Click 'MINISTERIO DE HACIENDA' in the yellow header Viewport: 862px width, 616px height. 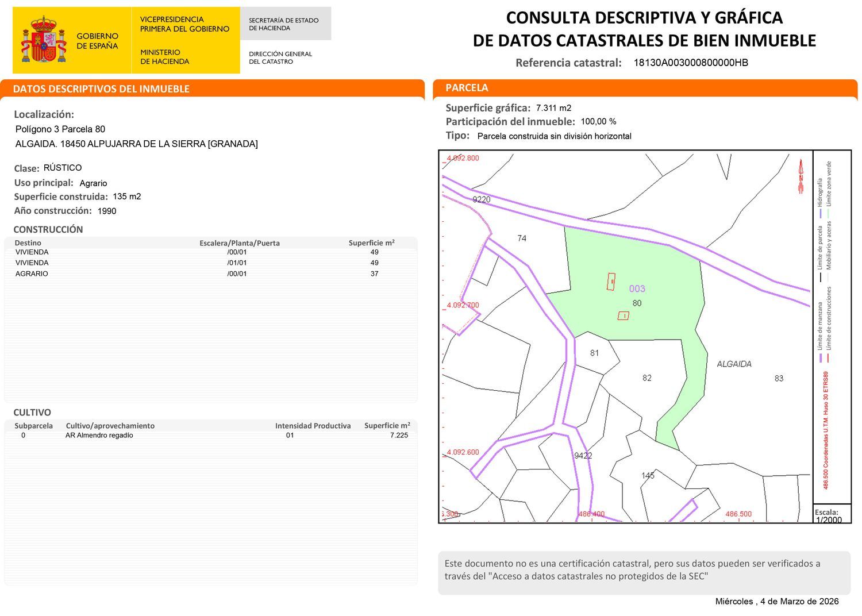pyautogui.click(x=164, y=56)
